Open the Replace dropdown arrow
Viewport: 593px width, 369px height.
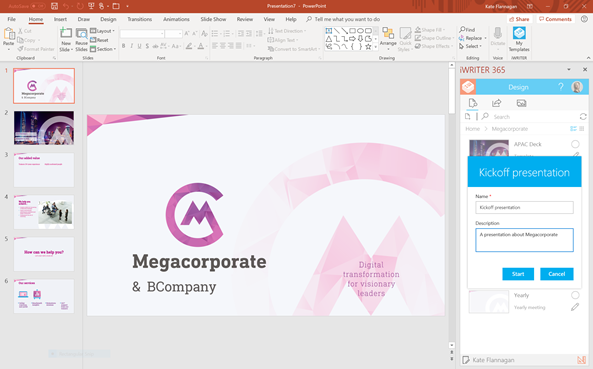pos(485,38)
